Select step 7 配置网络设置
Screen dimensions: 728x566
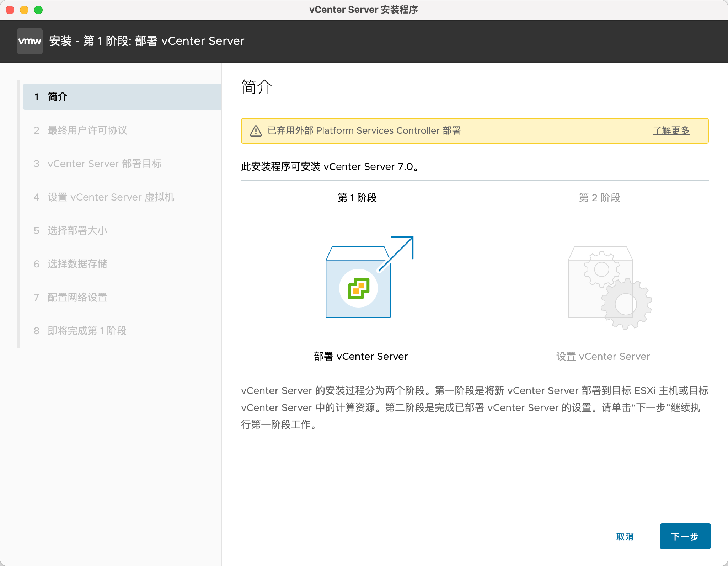(77, 297)
